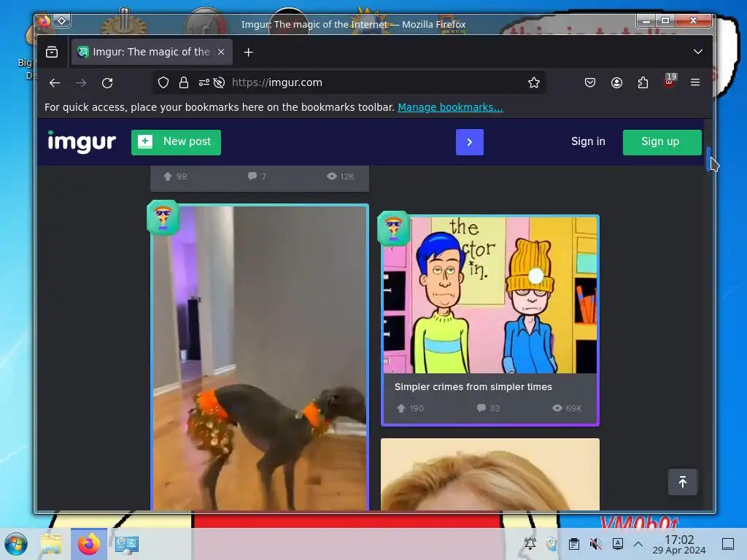747x560 pixels.
Task: Create a New post on Imgur
Action: pyautogui.click(x=176, y=142)
